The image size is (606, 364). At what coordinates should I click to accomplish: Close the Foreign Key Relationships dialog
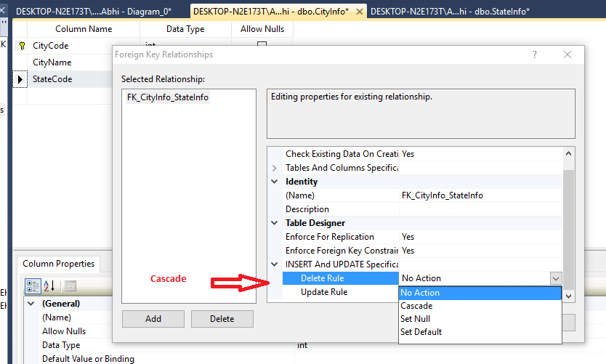point(567,54)
